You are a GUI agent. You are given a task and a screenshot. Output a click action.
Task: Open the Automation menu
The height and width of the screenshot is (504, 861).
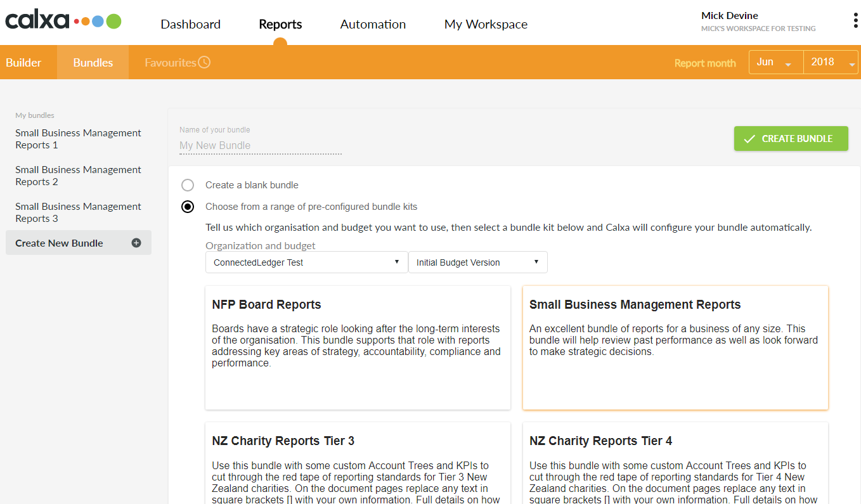point(373,24)
